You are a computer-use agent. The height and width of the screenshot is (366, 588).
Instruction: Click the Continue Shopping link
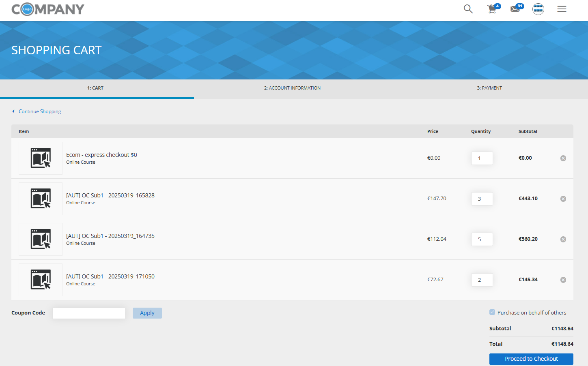click(40, 111)
